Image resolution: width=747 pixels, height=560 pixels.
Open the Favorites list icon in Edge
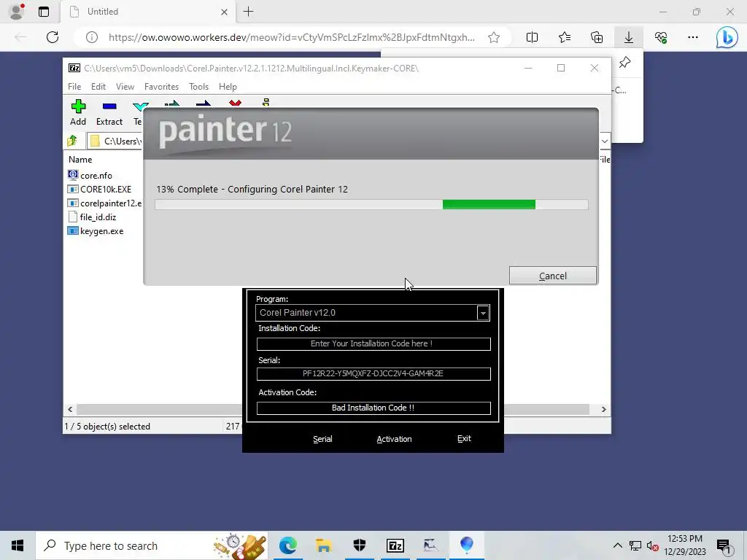(x=565, y=37)
